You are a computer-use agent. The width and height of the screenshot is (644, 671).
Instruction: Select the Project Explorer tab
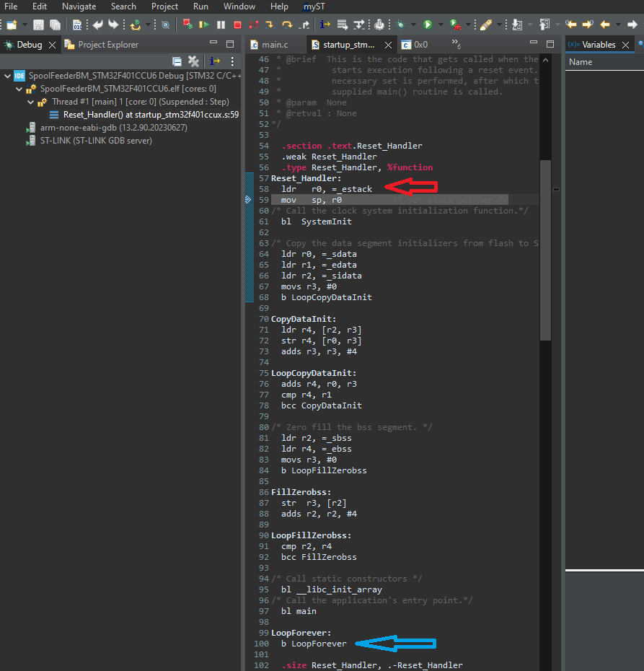[x=107, y=45]
